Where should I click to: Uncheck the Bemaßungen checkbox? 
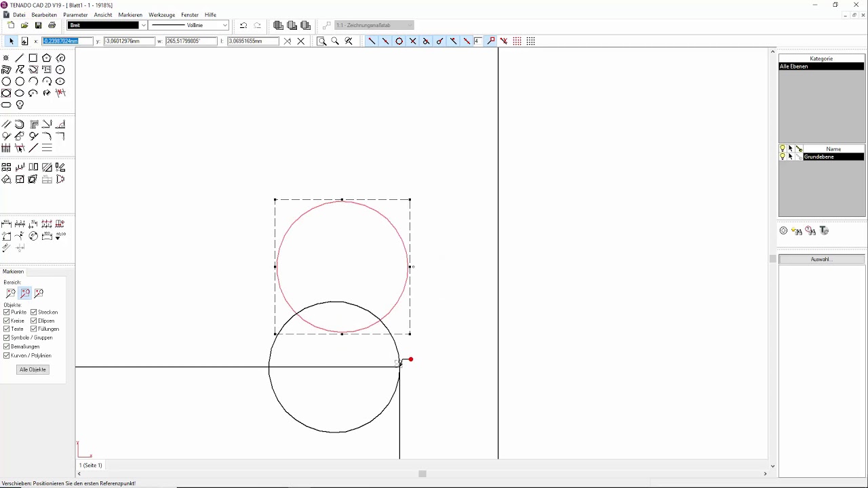(x=7, y=346)
